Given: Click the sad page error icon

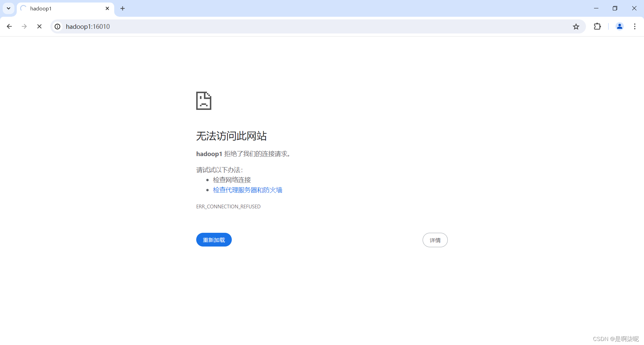Looking at the screenshot, I should pos(204,100).
